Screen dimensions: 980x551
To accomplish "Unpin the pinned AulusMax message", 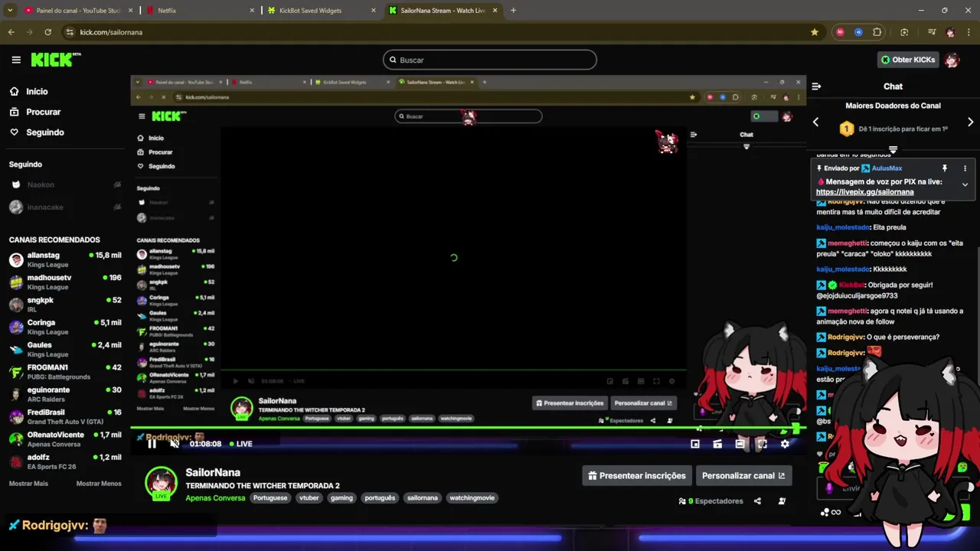I will pyautogui.click(x=945, y=168).
